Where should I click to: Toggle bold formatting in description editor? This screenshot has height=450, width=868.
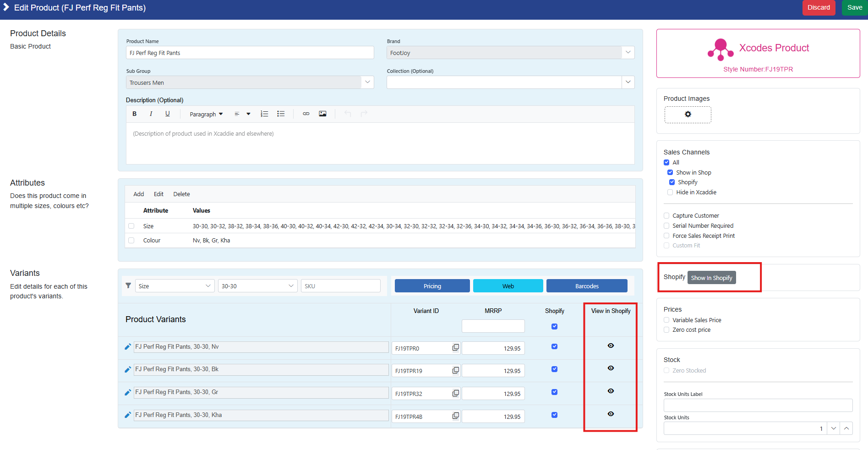coord(135,114)
